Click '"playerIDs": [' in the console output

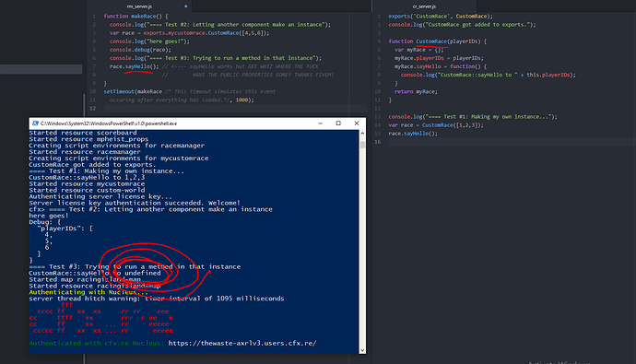tap(65, 229)
